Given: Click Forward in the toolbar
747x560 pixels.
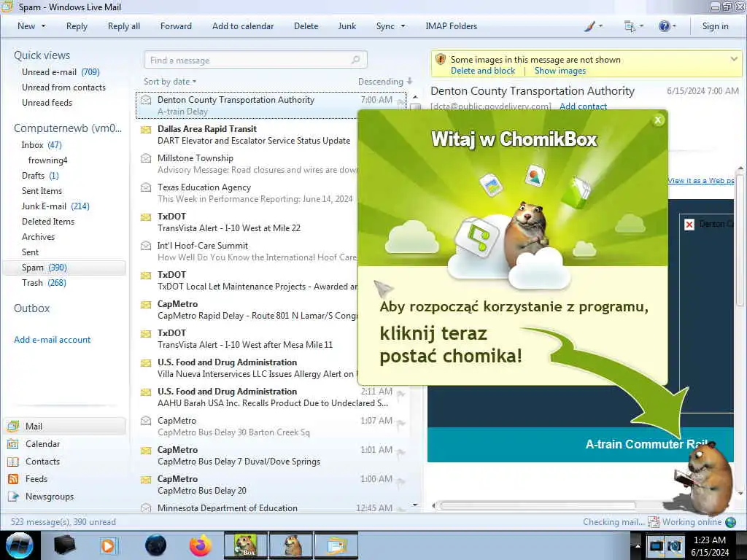Looking at the screenshot, I should [x=176, y=26].
